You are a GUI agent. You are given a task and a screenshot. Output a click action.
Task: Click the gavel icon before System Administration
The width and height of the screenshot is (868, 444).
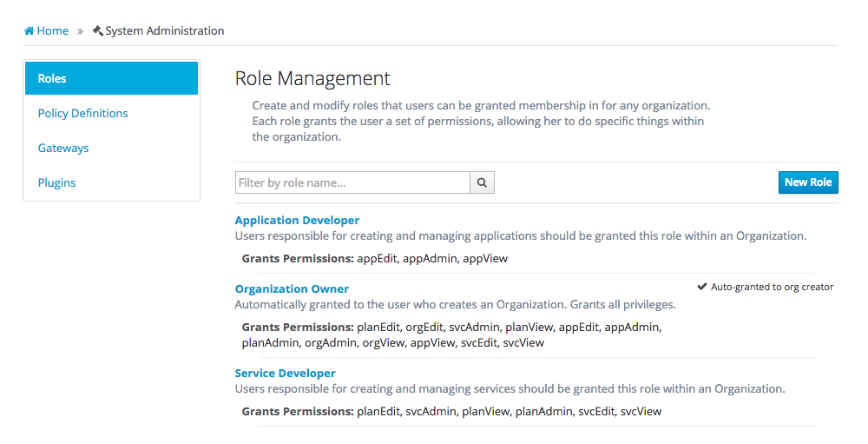[97, 31]
